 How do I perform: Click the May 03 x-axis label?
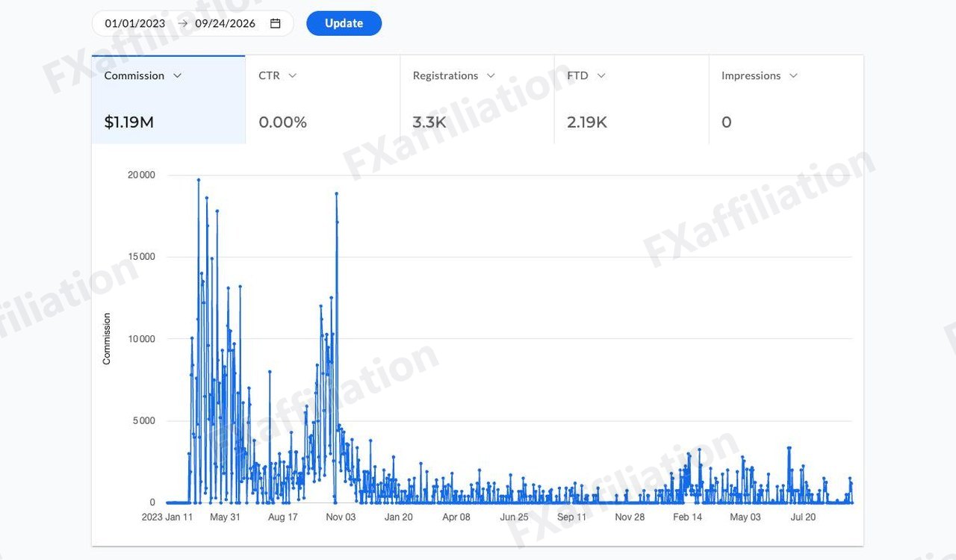pyautogui.click(x=745, y=517)
